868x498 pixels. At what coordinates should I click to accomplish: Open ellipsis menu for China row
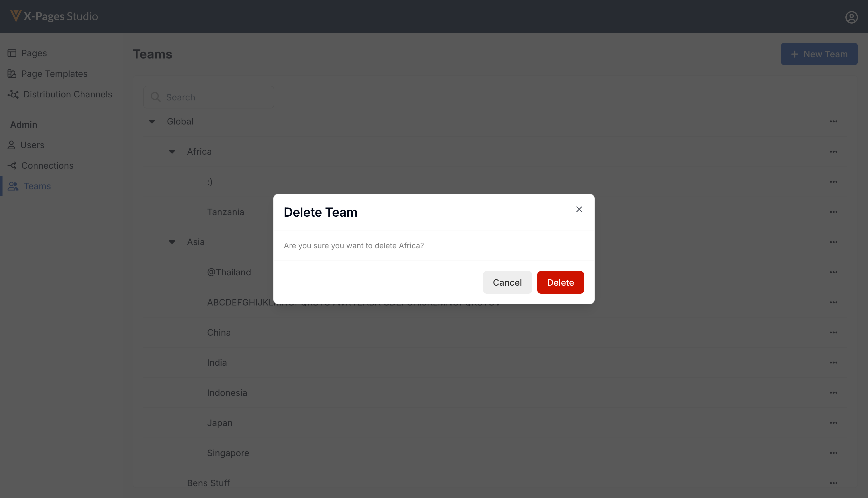point(833,332)
